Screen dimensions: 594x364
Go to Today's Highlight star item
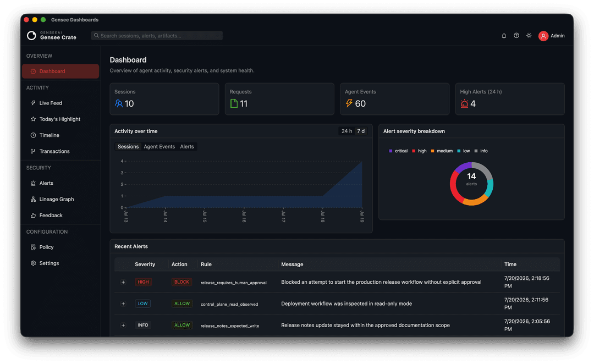click(x=61, y=119)
